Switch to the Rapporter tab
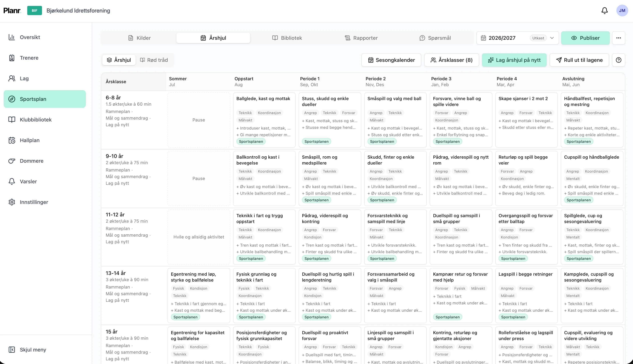This screenshot has height=364, width=633. coord(361,38)
